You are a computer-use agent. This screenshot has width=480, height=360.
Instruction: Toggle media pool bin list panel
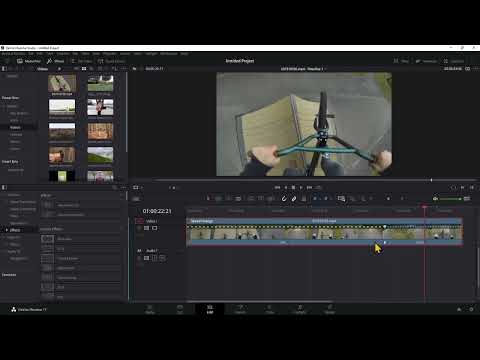point(4,68)
